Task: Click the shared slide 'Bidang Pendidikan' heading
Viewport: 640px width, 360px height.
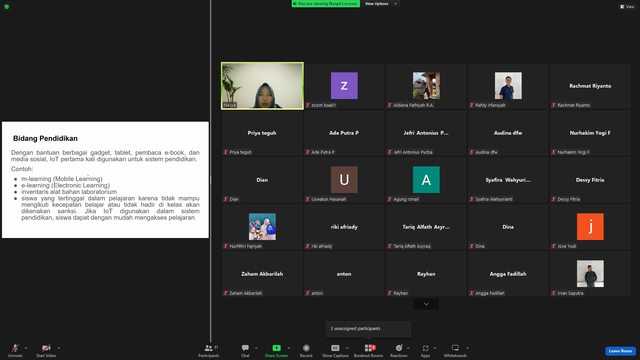Action: pos(45,138)
